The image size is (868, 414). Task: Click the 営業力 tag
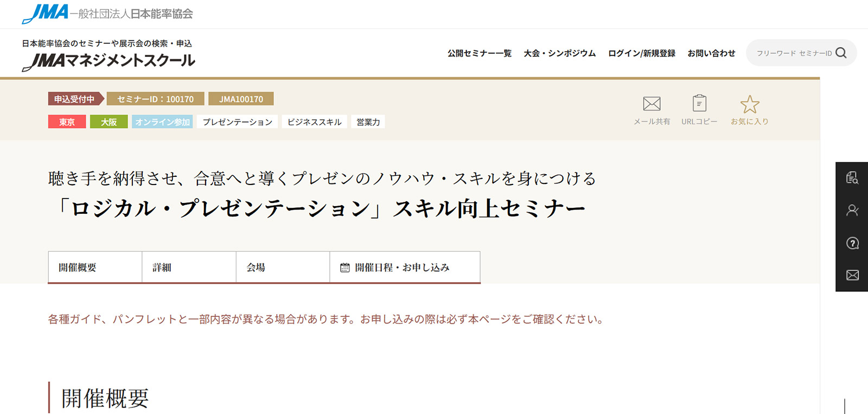368,122
